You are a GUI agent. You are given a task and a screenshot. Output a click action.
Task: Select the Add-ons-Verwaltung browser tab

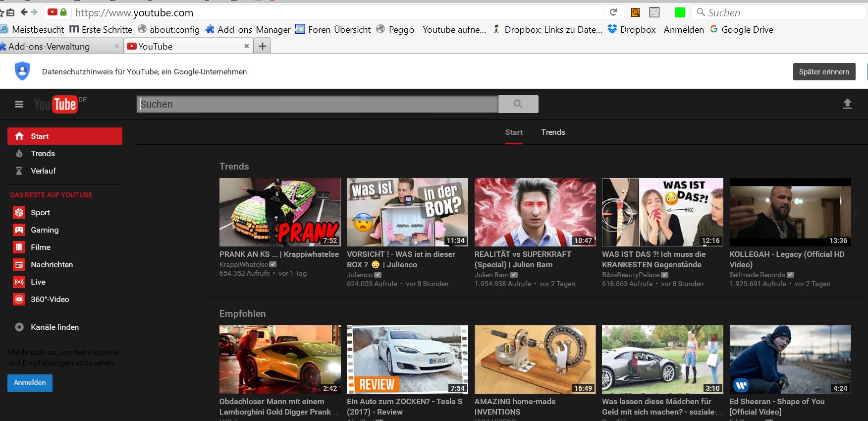tap(50, 47)
